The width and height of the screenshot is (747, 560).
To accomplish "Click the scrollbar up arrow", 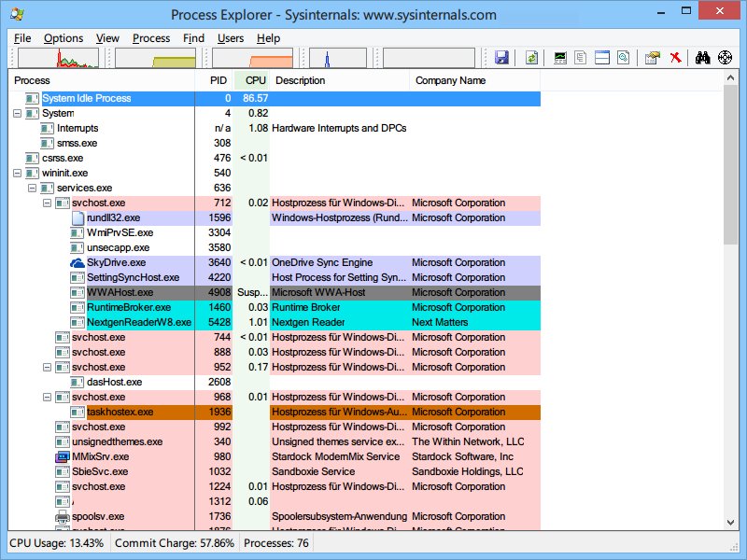I will coord(730,77).
